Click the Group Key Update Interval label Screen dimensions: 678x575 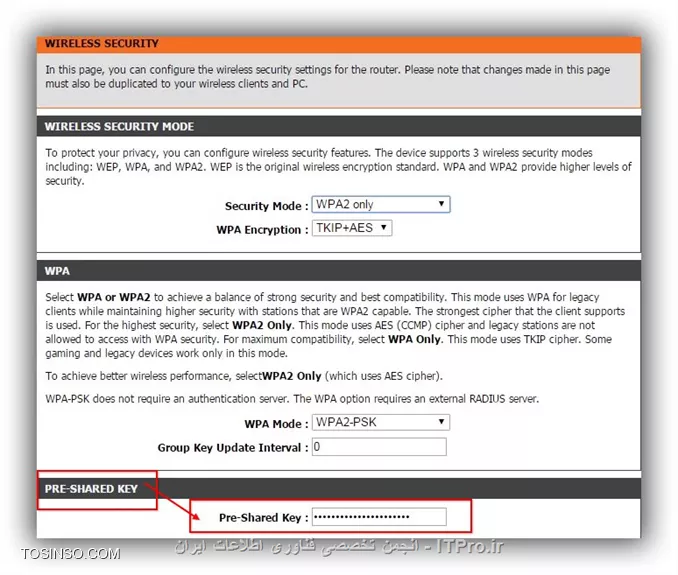pyautogui.click(x=232, y=448)
